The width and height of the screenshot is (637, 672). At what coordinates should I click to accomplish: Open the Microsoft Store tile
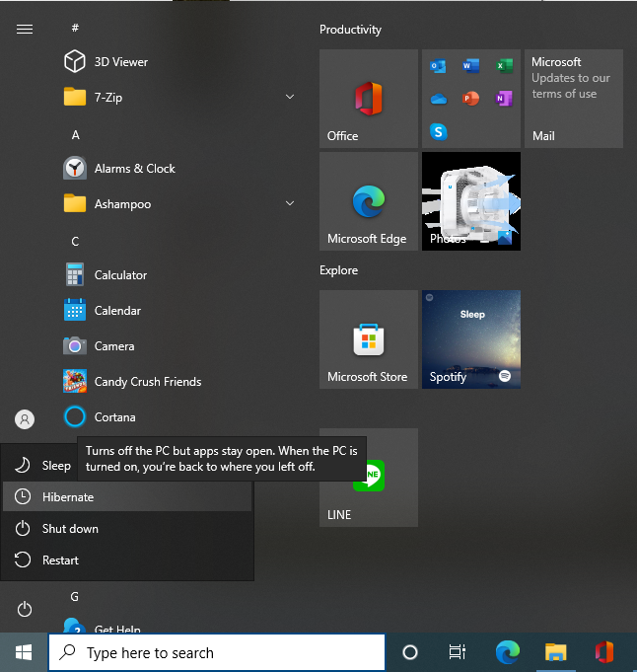pos(369,339)
